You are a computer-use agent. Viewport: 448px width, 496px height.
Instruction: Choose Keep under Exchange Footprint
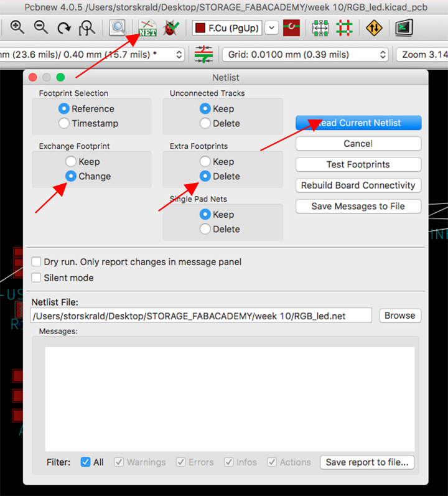[71, 162]
